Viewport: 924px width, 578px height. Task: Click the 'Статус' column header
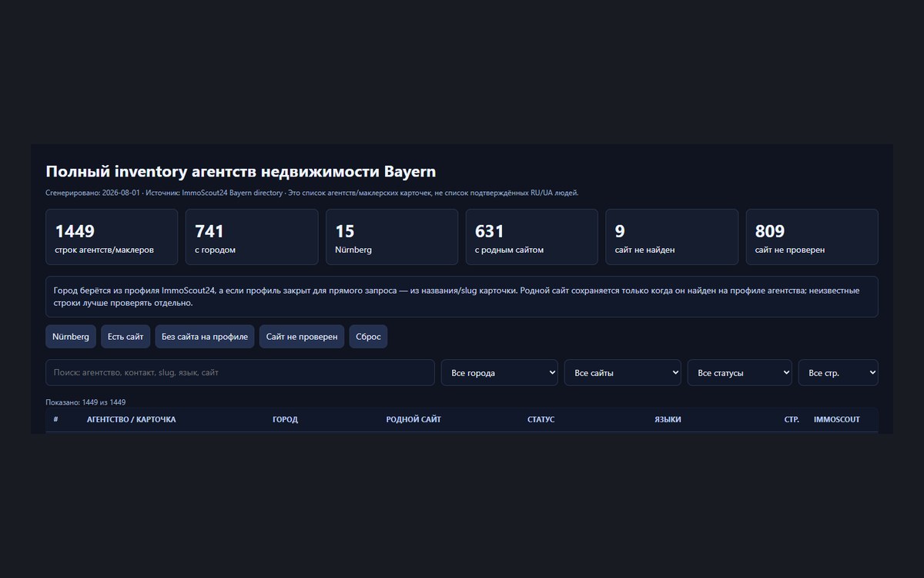(x=541, y=419)
